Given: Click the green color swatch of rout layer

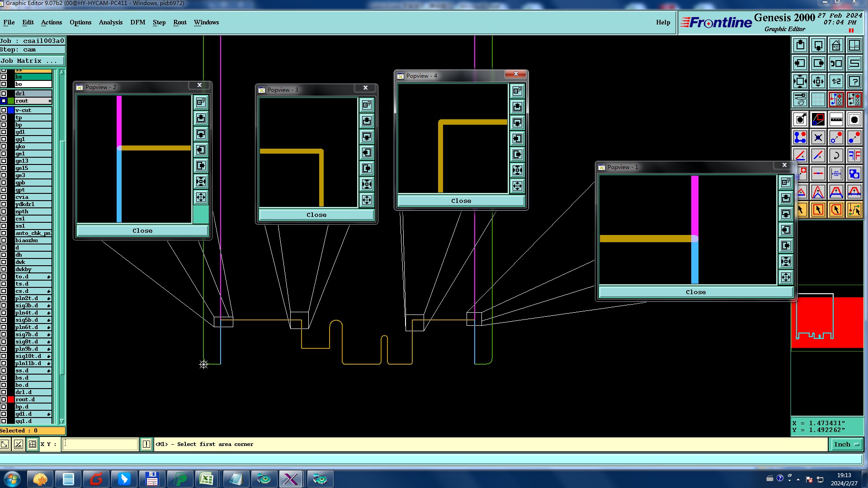Looking at the screenshot, I should point(11,101).
